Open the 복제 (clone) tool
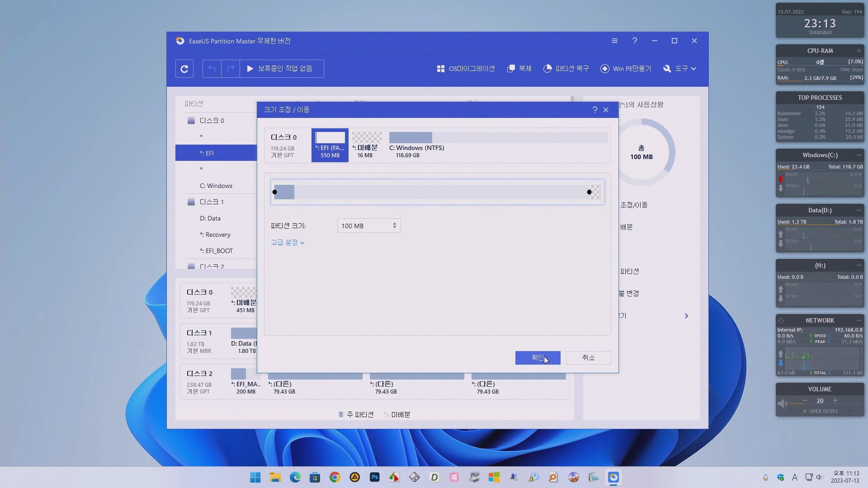 [519, 69]
